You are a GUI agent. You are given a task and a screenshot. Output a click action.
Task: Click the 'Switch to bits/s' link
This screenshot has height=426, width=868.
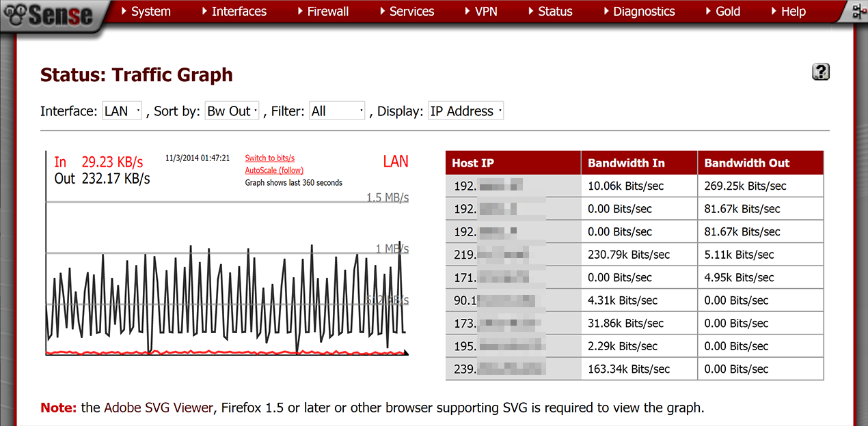(270, 158)
